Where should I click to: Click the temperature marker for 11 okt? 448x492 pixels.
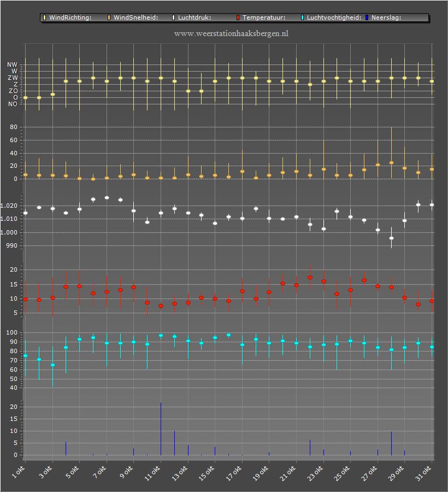pos(161,306)
